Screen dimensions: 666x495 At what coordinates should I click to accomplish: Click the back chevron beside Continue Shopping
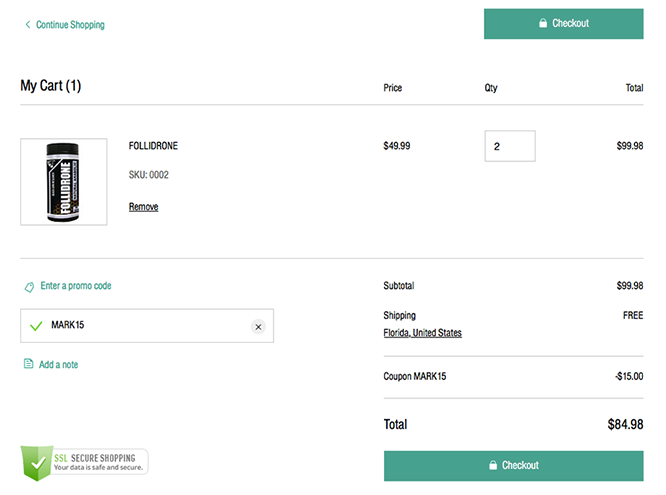pyautogui.click(x=28, y=24)
